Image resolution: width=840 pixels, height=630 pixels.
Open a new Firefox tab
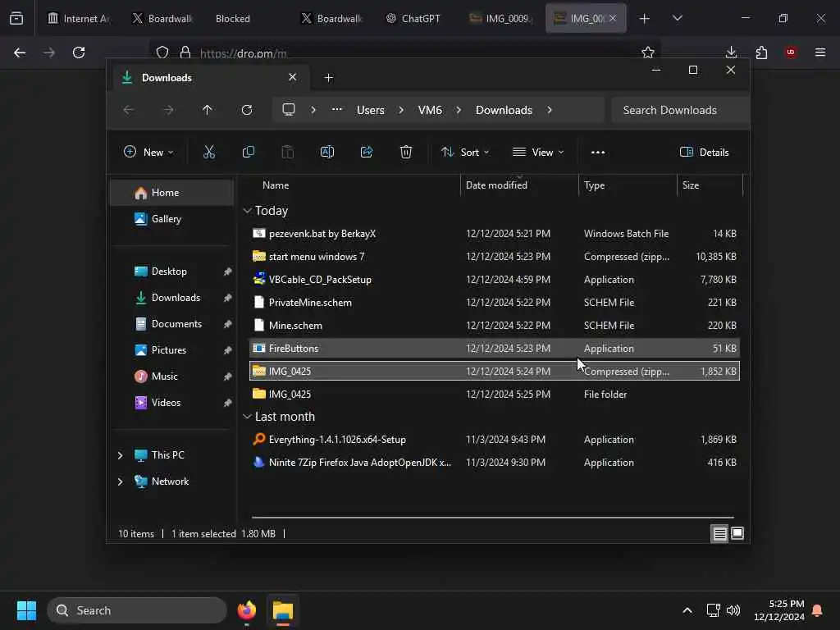[645, 18]
